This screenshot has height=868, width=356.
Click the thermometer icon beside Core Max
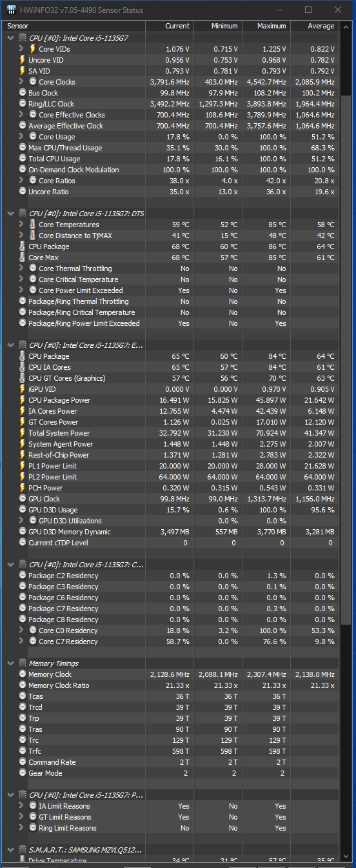(x=23, y=257)
